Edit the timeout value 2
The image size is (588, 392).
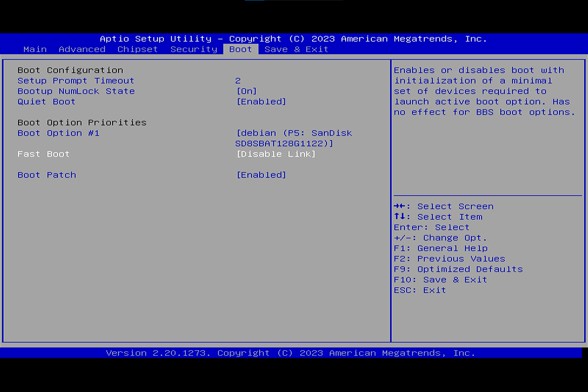(238, 81)
